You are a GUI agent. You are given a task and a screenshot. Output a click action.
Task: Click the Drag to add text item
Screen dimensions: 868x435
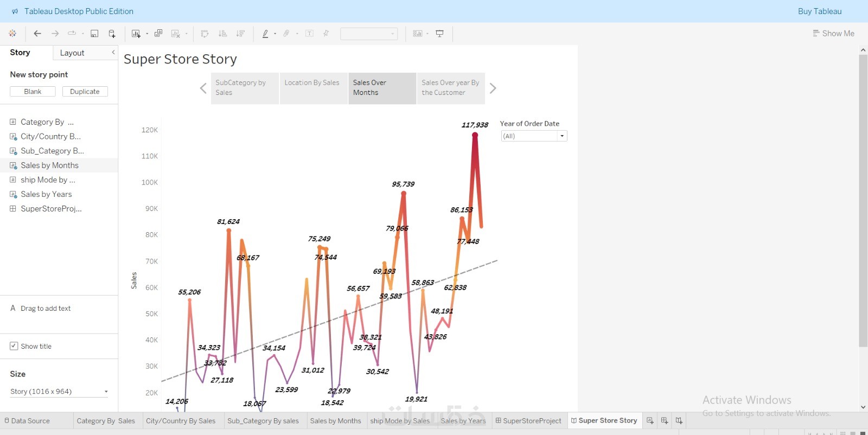(41, 309)
